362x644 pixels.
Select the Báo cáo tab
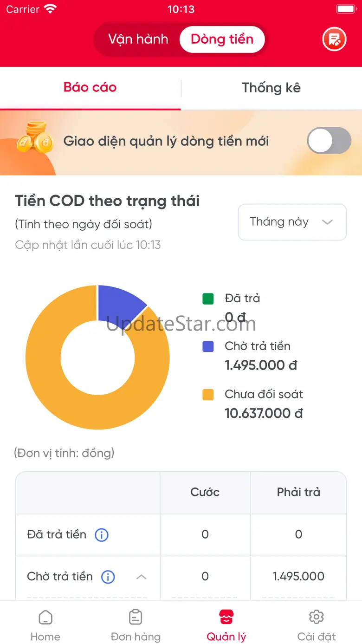click(90, 88)
